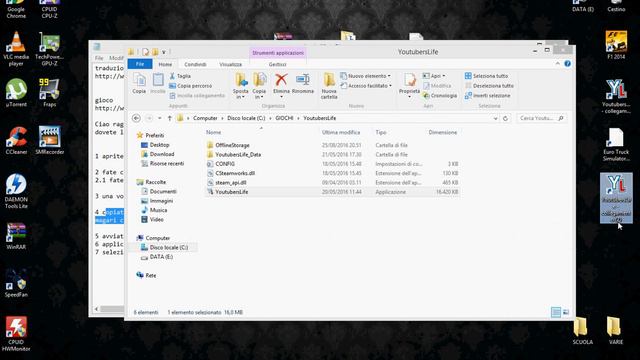Click the Copia ribbon icon
The image size is (640, 360).
point(139,83)
